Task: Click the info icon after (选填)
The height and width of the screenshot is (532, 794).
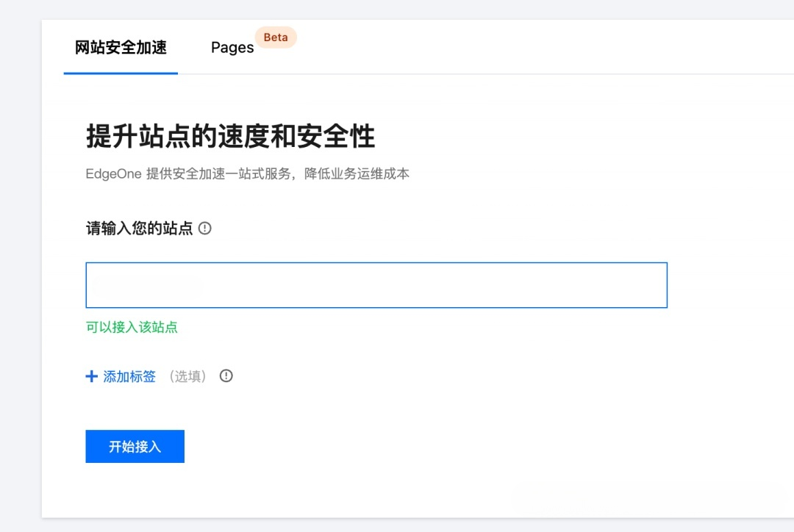Action: pyautogui.click(x=226, y=376)
